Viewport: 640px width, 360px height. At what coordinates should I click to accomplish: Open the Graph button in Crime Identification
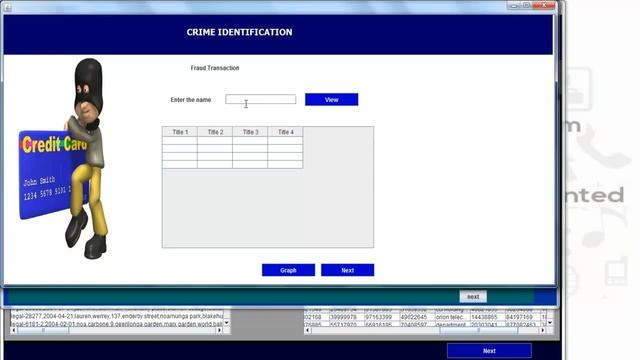pyautogui.click(x=288, y=270)
